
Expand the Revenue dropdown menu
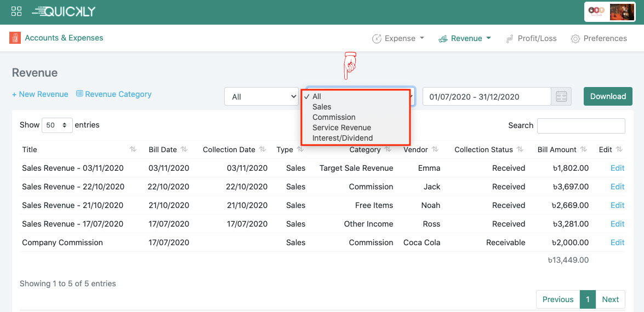tap(465, 38)
